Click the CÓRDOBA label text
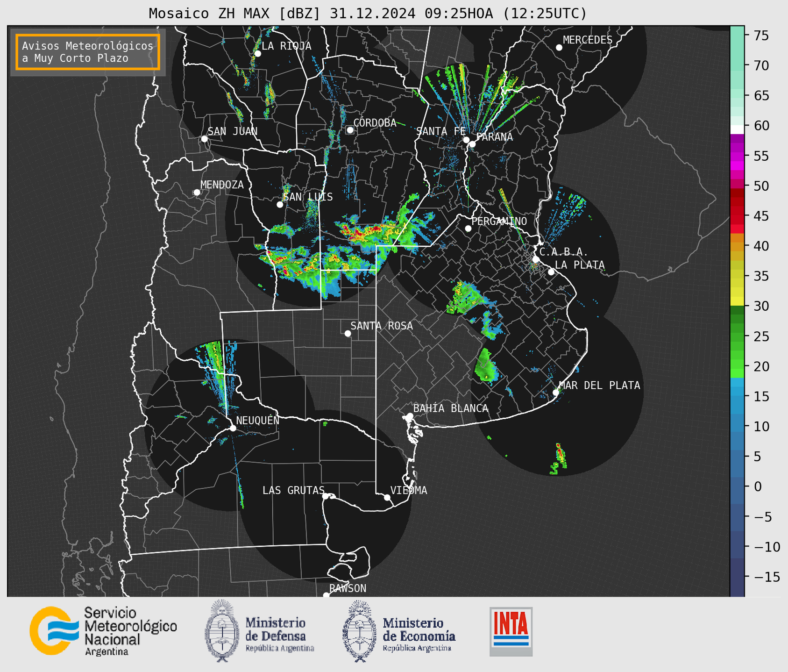The height and width of the screenshot is (672, 788). [375, 122]
